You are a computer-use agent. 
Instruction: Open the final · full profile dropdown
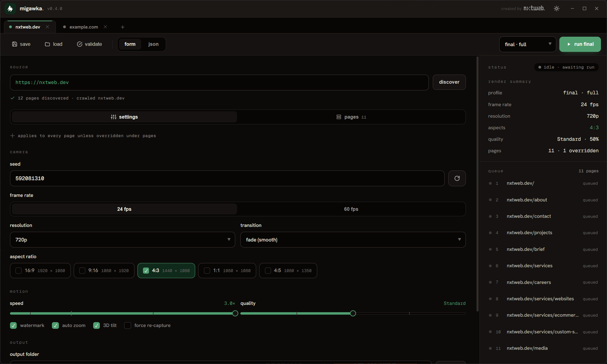527,44
